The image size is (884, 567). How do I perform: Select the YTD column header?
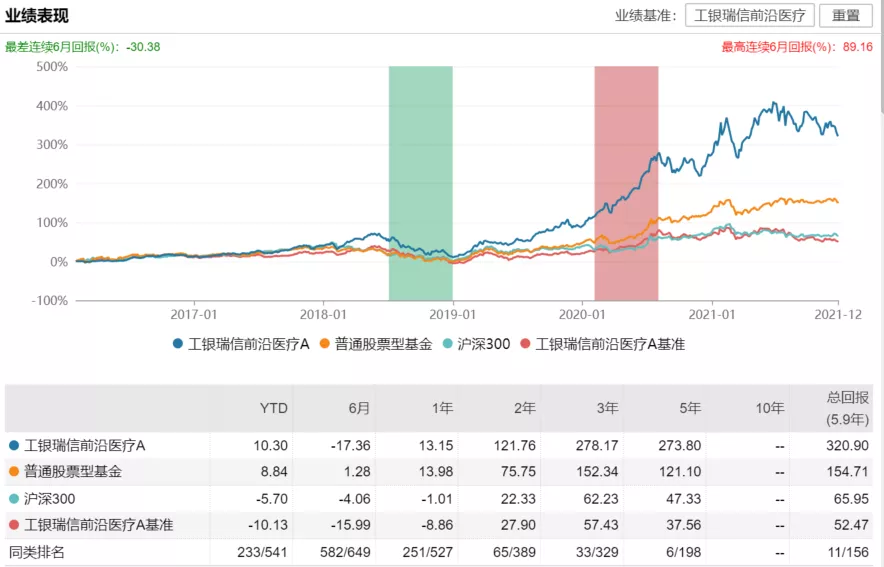[x=273, y=408]
